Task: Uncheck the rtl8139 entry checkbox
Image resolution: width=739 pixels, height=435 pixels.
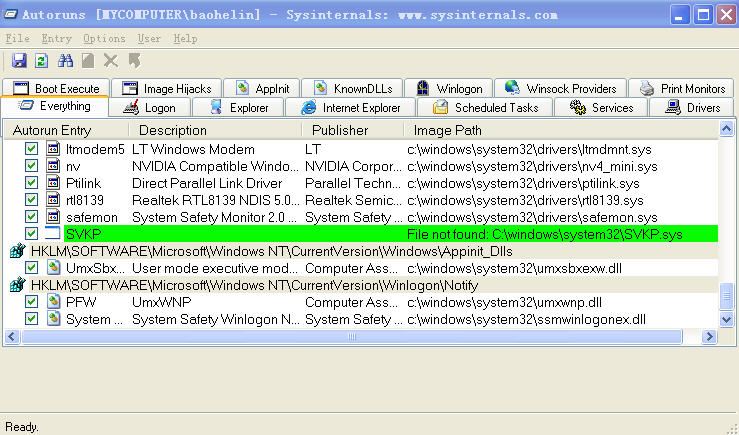Action: 31,200
